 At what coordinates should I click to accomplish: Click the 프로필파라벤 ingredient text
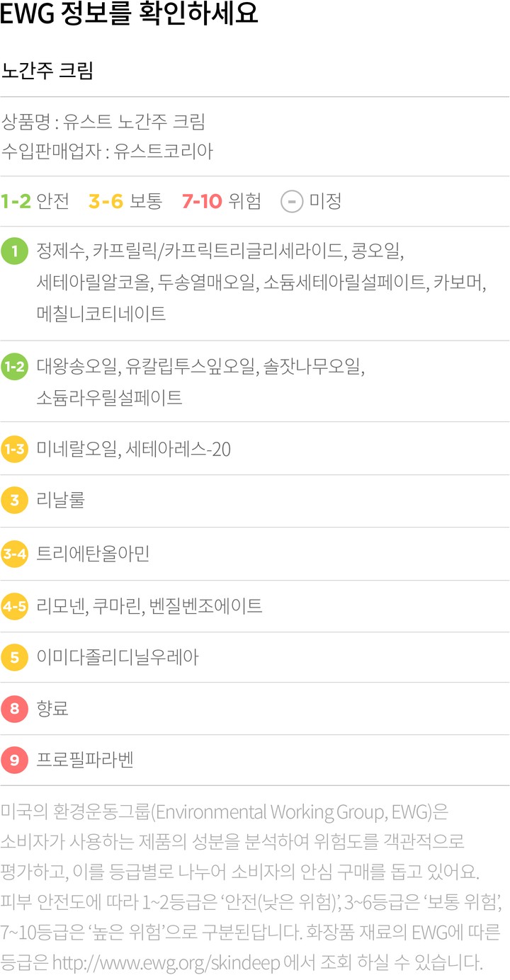(x=85, y=760)
